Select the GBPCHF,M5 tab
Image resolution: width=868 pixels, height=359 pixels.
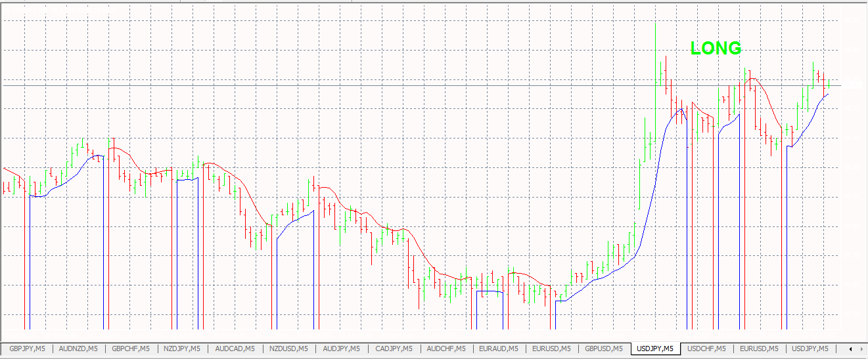pos(131,348)
